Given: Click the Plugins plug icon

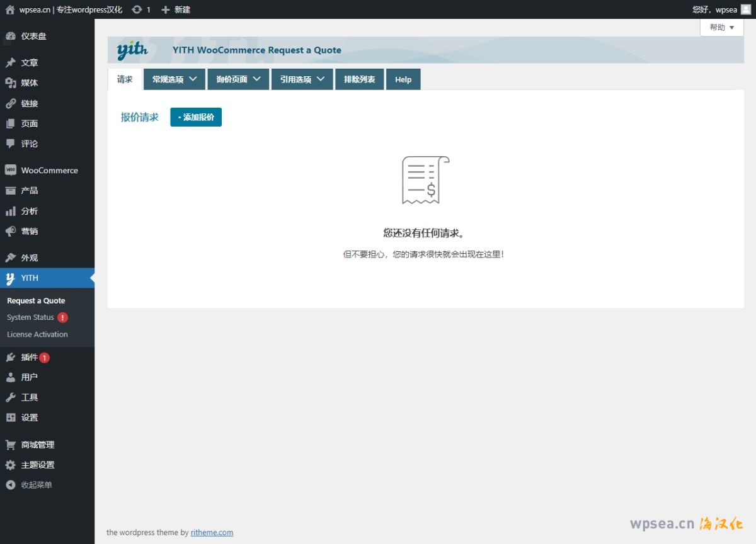Looking at the screenshot, I should click(x=10, y=358).
